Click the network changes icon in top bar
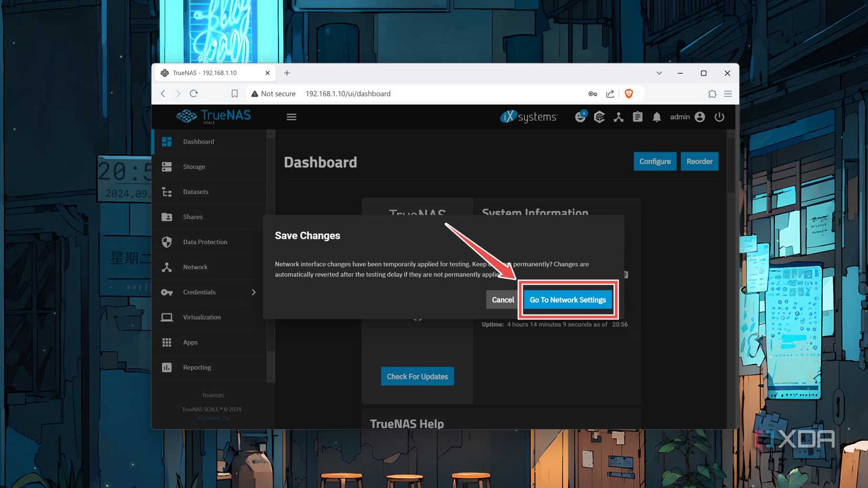Viewport: 868px width, 488px height. coord(619,117)
